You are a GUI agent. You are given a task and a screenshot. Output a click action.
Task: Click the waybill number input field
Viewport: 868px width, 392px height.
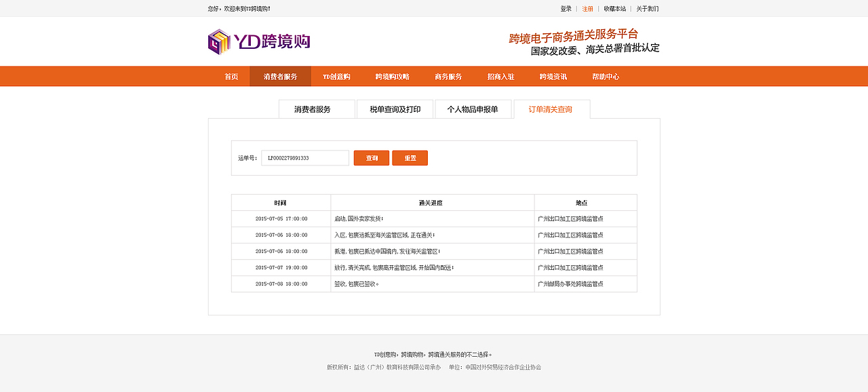304,157
